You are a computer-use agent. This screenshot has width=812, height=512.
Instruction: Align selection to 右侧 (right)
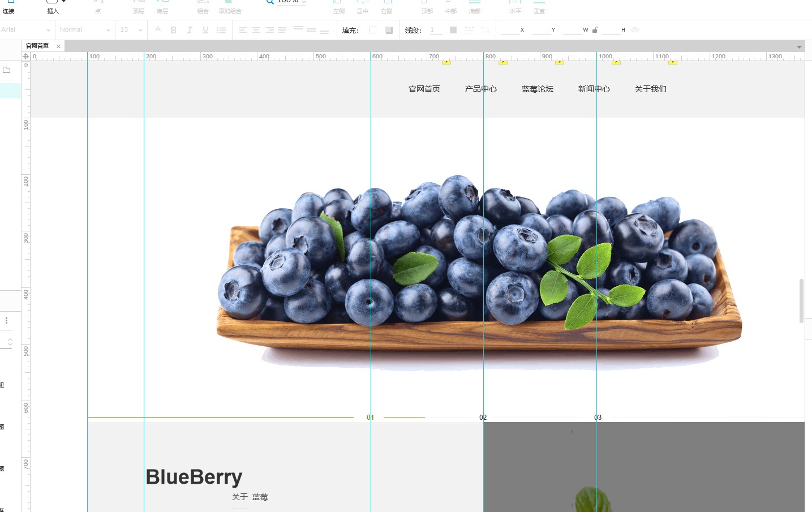click(386, 7)
